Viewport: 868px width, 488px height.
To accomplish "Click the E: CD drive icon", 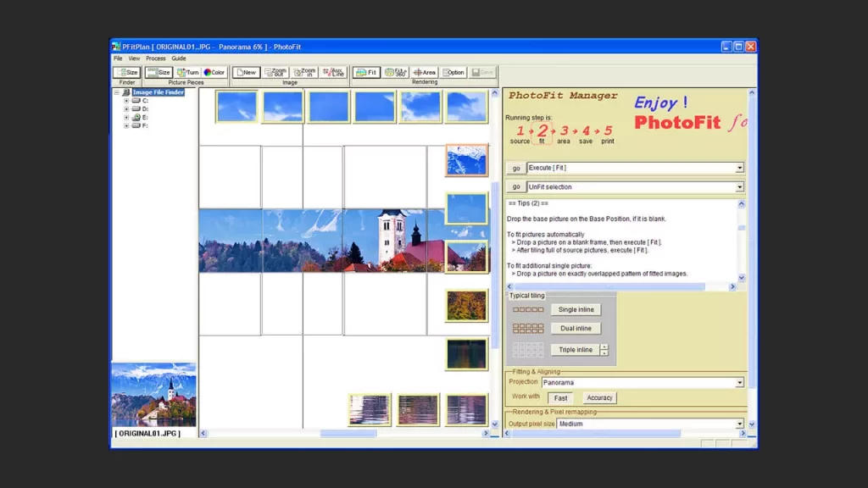I will point(136,117).
